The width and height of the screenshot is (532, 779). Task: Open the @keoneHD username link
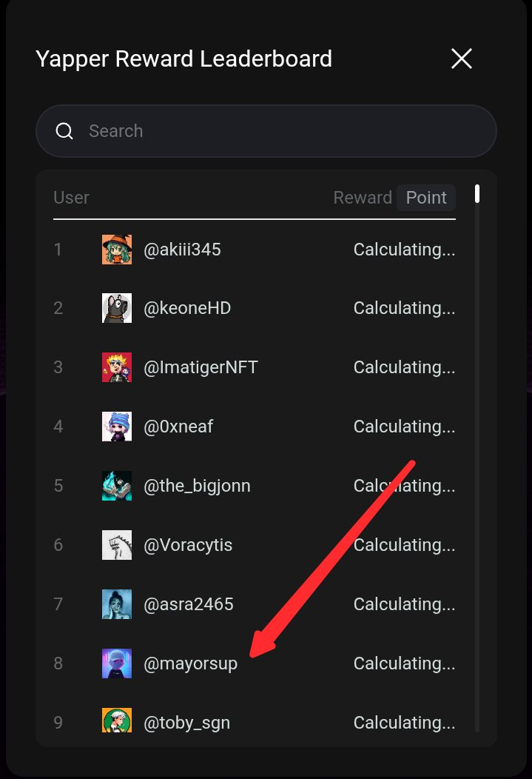pyautogui.click(x=187, y=308)
